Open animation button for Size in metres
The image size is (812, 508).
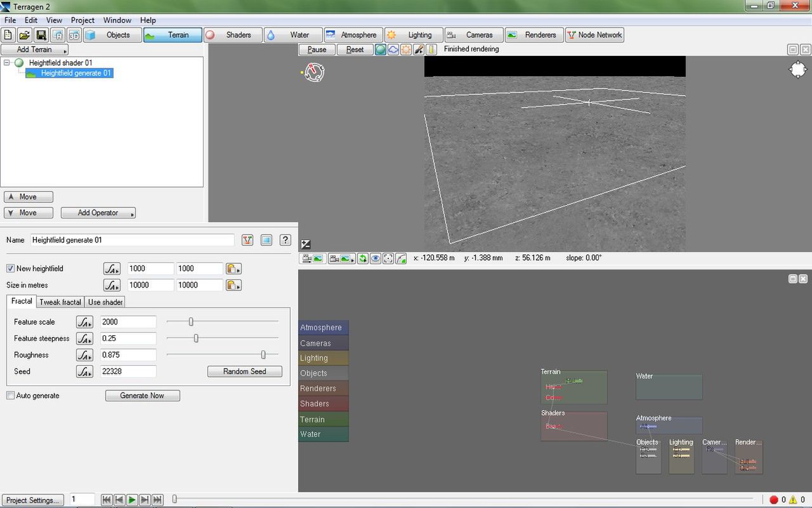pos(112,285)
